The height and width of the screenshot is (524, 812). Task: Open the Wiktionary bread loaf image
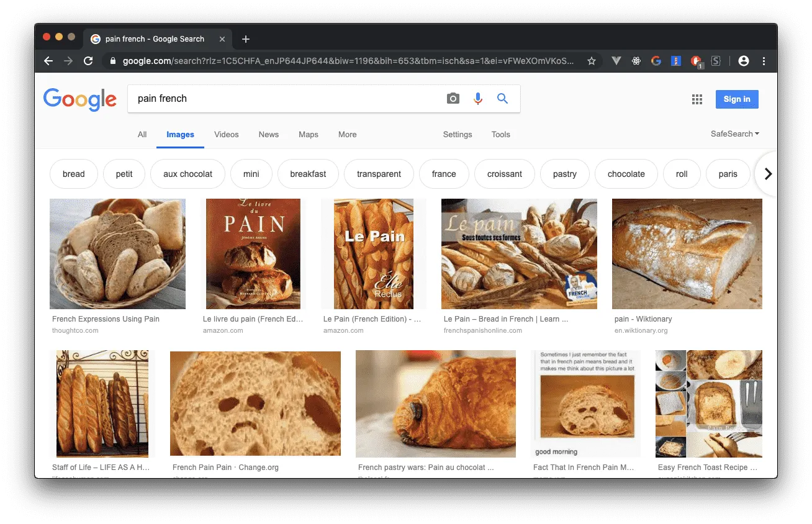687,254
